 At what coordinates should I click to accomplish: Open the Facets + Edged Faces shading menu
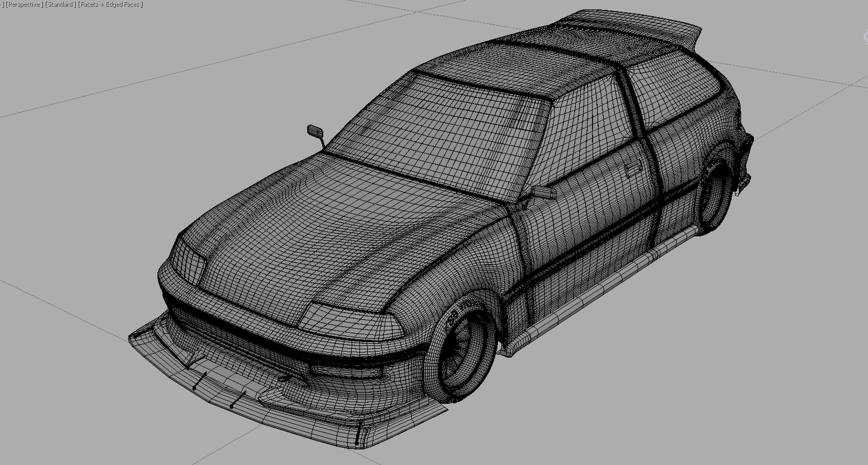(x=109, y=4)
